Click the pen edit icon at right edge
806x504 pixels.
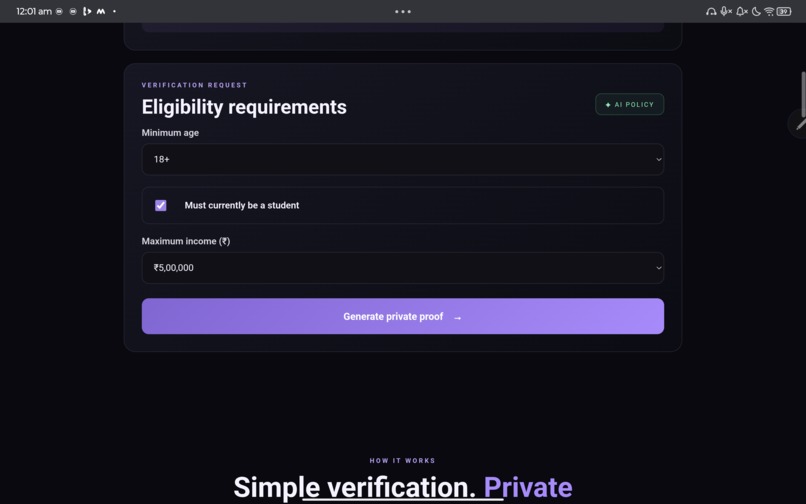800,124
